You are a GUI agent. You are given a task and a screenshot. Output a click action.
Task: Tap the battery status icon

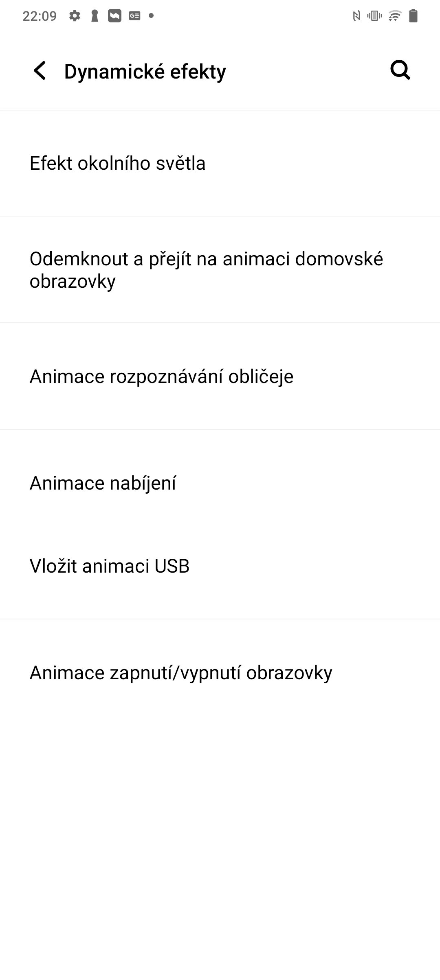(413, 16)
